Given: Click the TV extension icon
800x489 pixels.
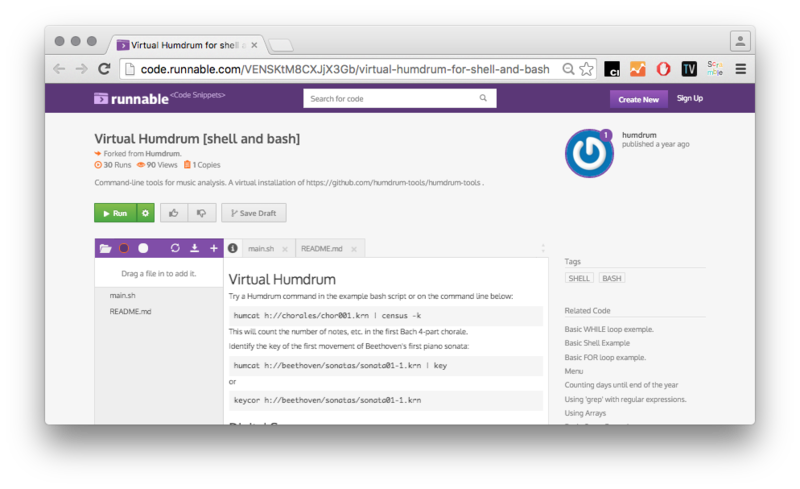Looking at the screenshot, I should coord(689,69).
